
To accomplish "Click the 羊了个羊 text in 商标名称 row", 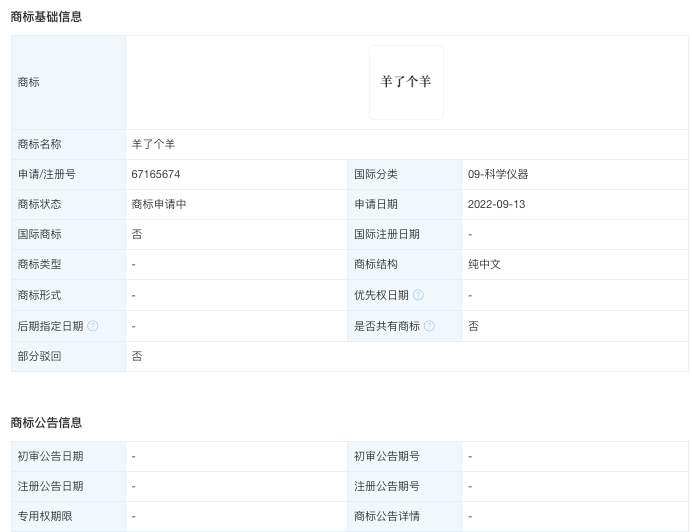I will point(153,144).
